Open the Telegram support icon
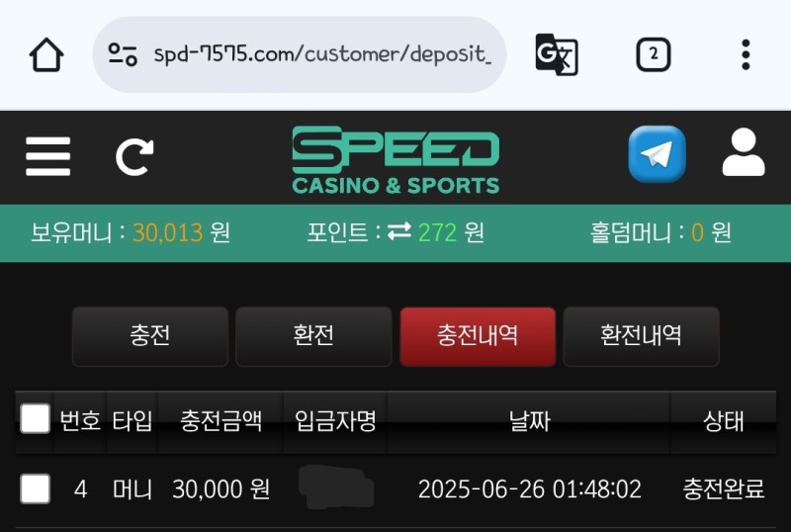Screen dimensions: 791x532 click(x=657, y=154)
